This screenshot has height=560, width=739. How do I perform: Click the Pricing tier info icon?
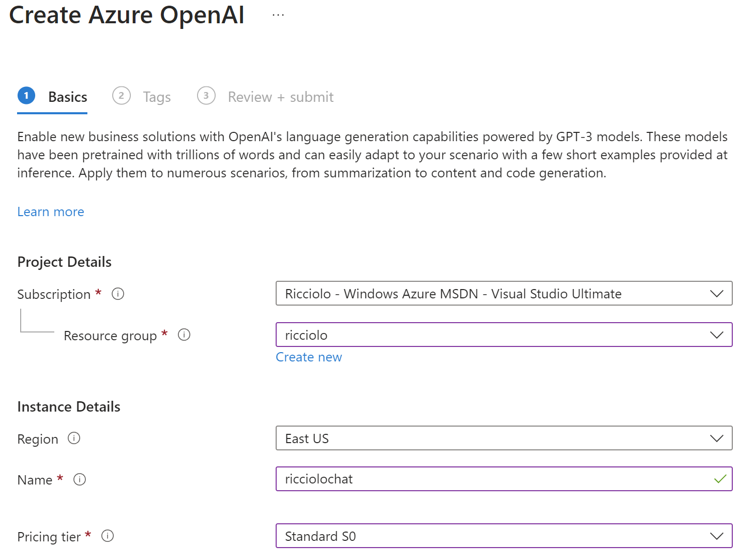[108, 536]
